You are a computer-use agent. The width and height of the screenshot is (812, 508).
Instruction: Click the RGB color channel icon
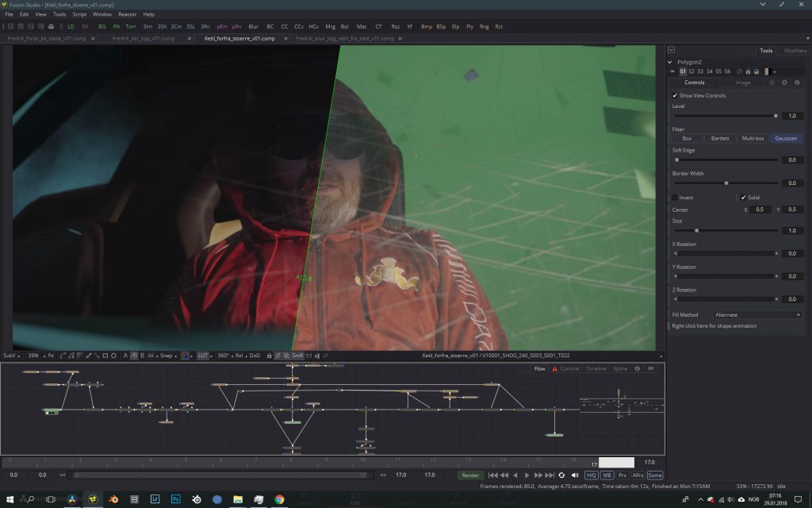(186, 356)
